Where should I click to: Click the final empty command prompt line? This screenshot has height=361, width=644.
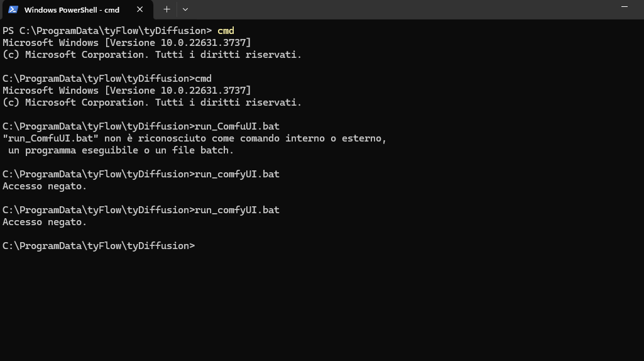pos(99,246)
